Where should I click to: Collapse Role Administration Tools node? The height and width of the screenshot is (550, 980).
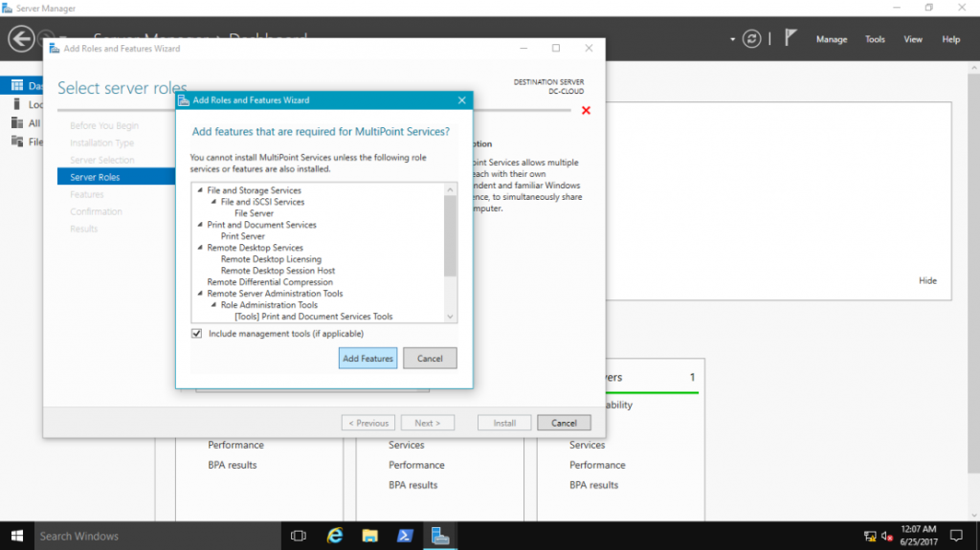pos(213,304)
